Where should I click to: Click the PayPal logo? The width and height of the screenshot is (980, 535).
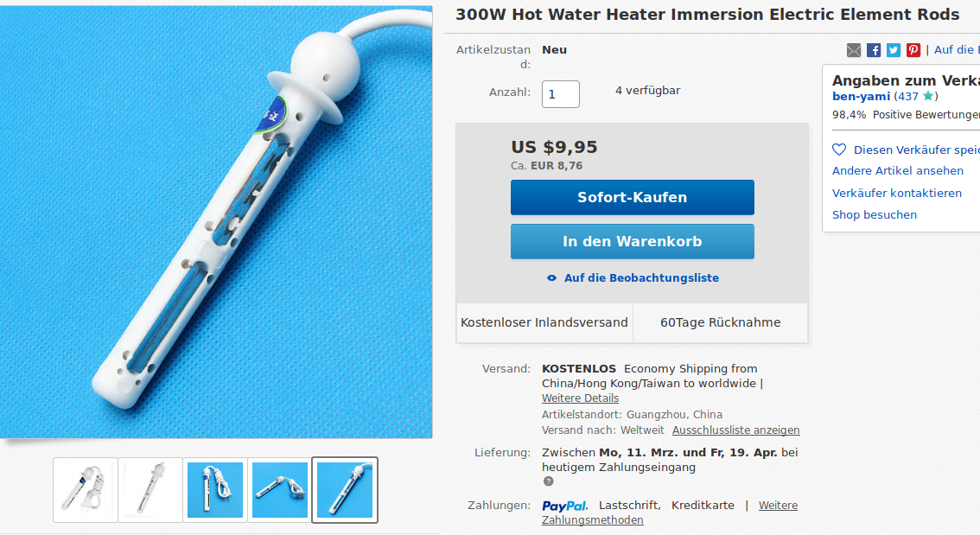[564, 506]
